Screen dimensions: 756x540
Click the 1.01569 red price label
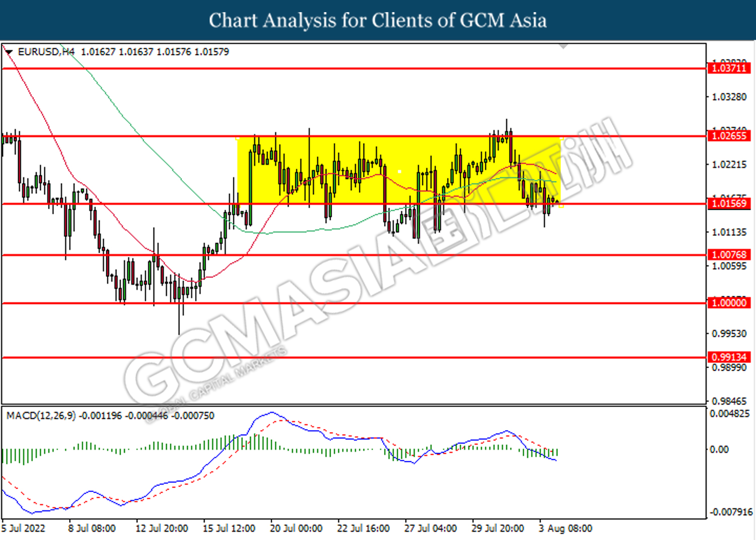(x=729, y=204)
